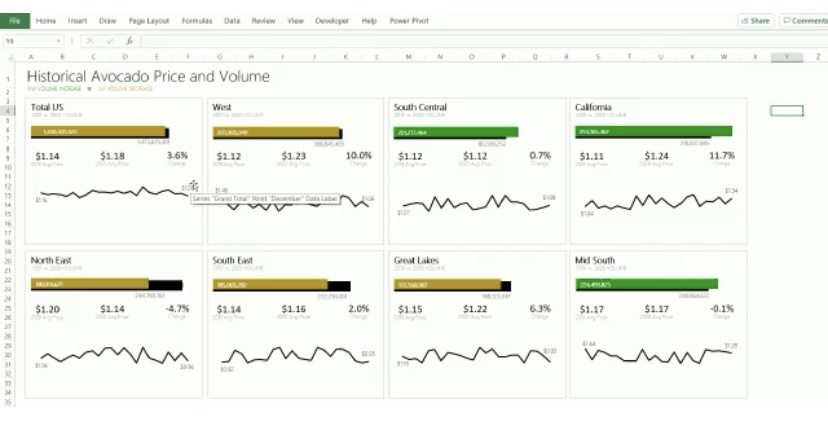Click the selected cell Y4
The height and width of the screenshot is (422, 828).
coord(787,110)
